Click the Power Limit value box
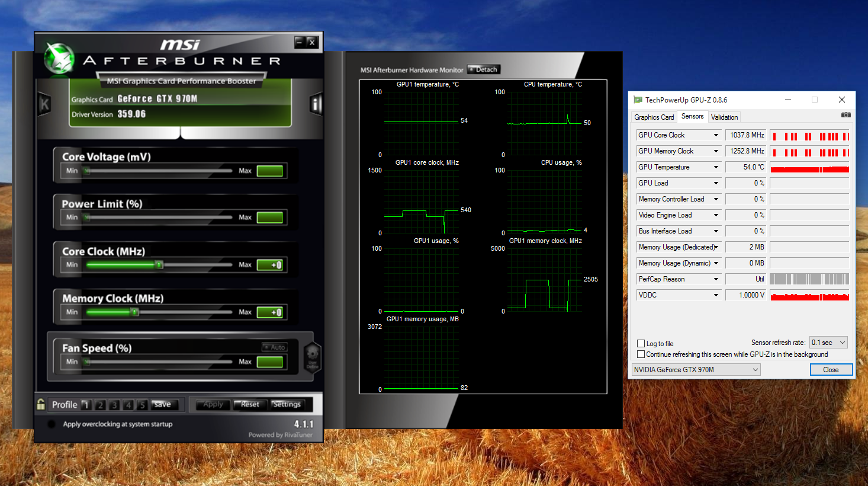868x486 pixels. 270,218
